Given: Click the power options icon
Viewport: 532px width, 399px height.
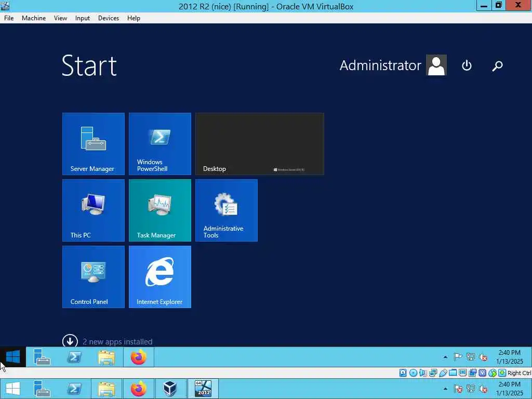Looking at the screenshot, I should 467,65.
